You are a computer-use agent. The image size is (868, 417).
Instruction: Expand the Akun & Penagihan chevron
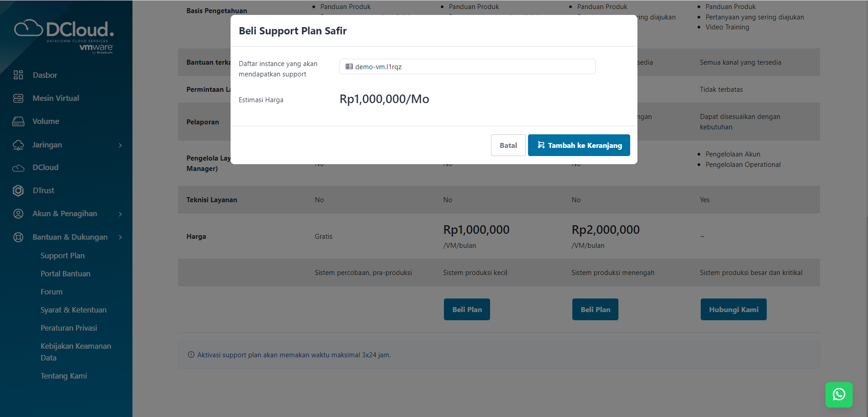[x=120, y=214]
